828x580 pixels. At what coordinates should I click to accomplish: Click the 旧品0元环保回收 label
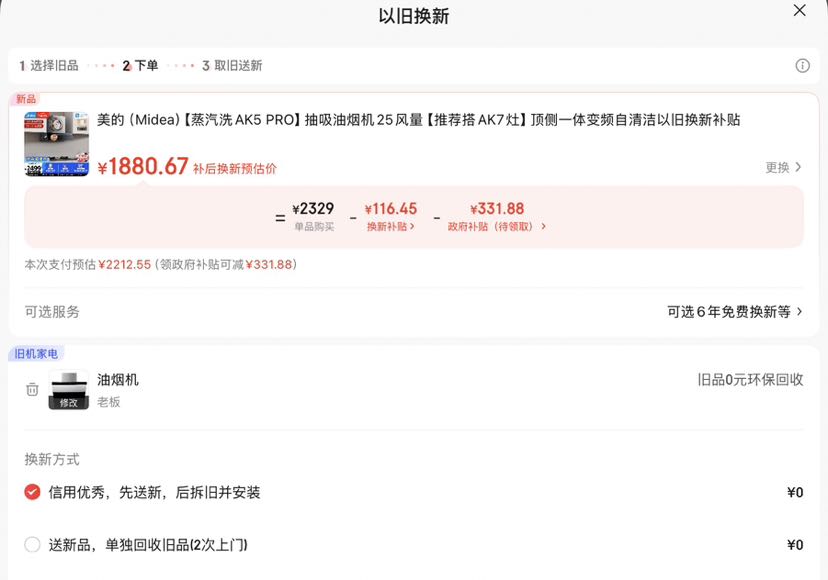tap(750, 379)
